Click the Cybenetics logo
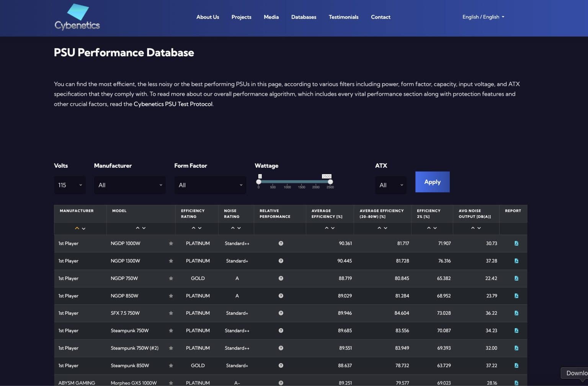Image resolution: width=588 pixels, height=386 pixels. pyautogui.click(x=77, y=17)
